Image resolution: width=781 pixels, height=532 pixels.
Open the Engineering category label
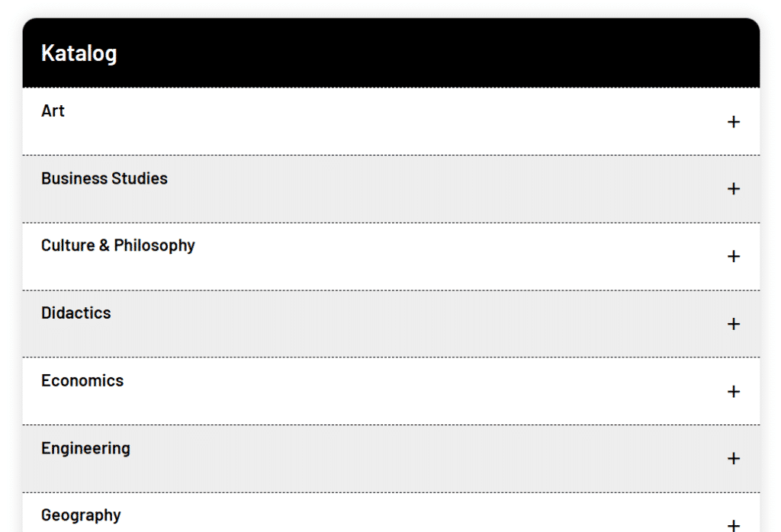click(85, 448)
